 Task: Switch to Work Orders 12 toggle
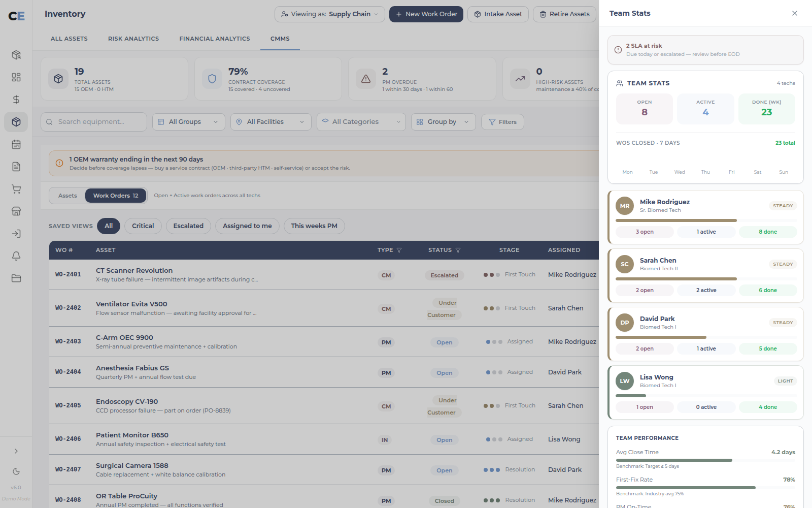click(x=116, y=196)
